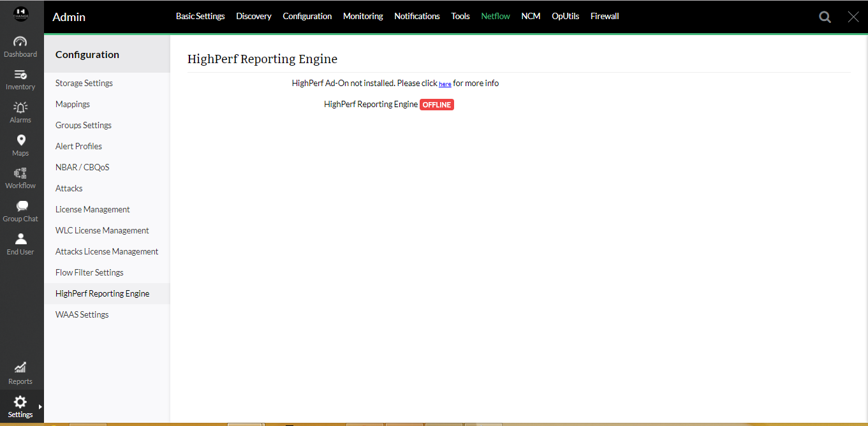Open Basic Settings tab
This screenshot has width=868, height=426.
click(x=200, y=17)
